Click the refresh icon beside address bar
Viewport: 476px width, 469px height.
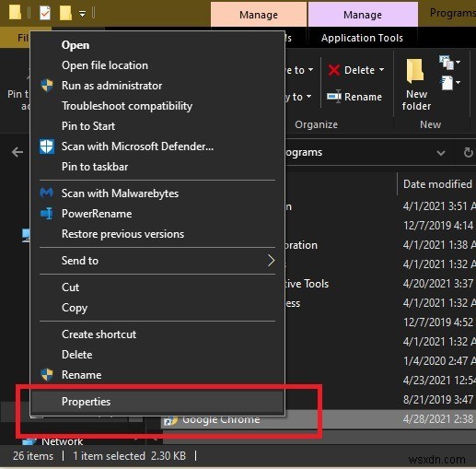pyautogui.click(x=468, y=152)
